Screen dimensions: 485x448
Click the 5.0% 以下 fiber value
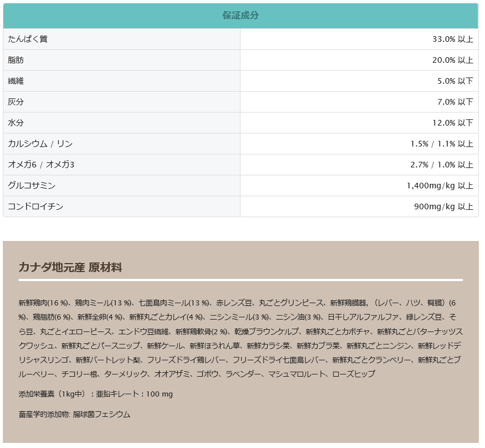(x=454, y=81)
